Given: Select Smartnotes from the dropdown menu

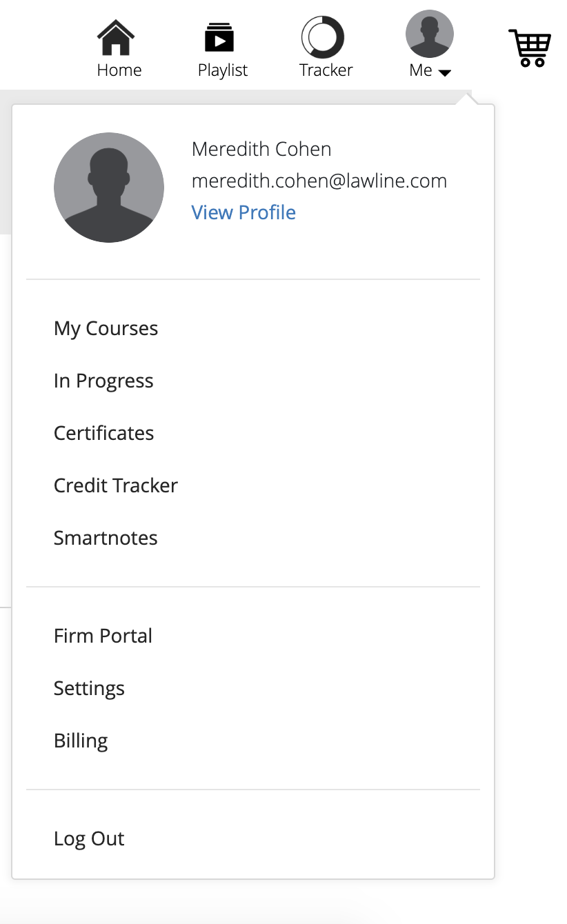Looking at the screenshot, I should pyautogui.click(x=106, y=538).
